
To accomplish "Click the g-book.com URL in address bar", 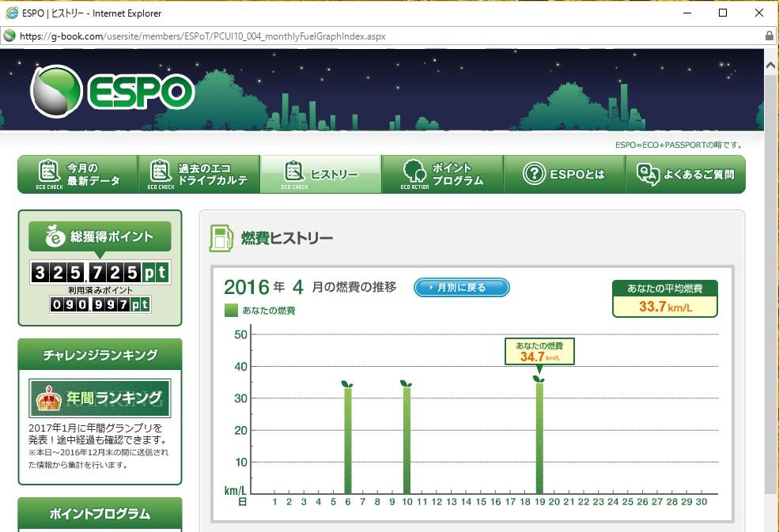I will pos(202,36).
